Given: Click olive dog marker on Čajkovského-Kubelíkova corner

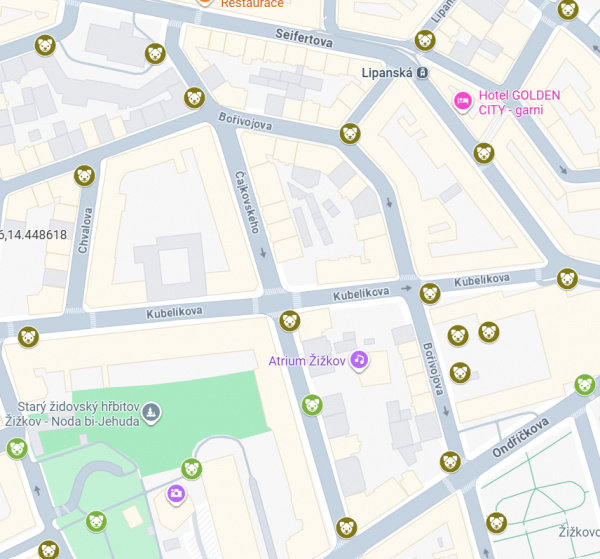Looking at the screenshot, I should tap(290, 321).
